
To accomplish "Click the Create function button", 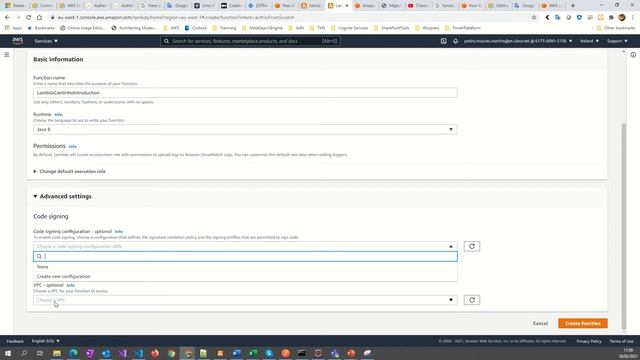I will (582, 323).
